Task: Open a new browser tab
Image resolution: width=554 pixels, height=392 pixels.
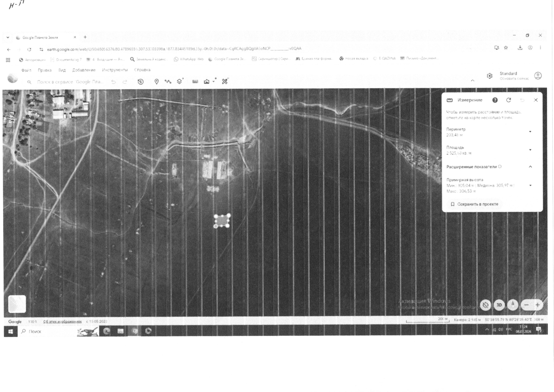Action: 85,37
